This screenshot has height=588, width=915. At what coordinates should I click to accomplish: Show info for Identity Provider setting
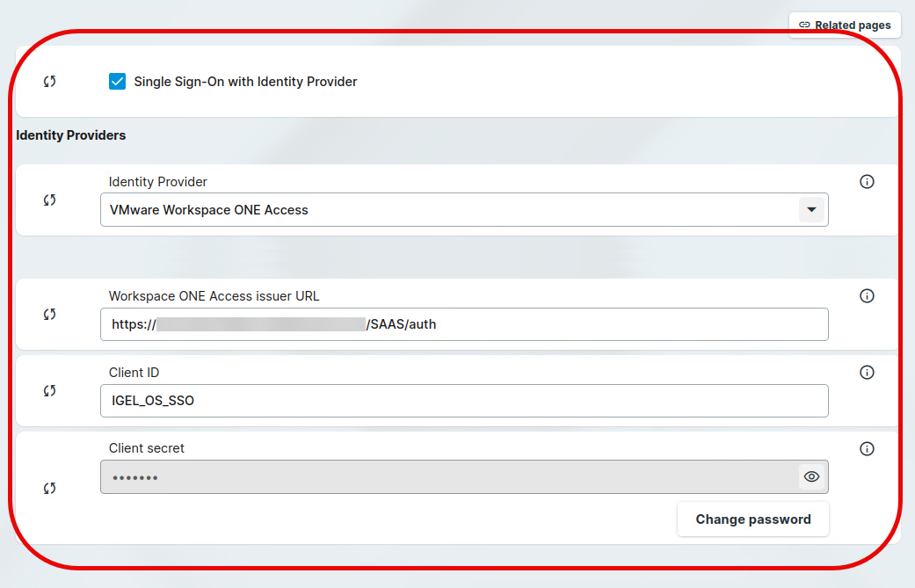click(x=867, y=182)
